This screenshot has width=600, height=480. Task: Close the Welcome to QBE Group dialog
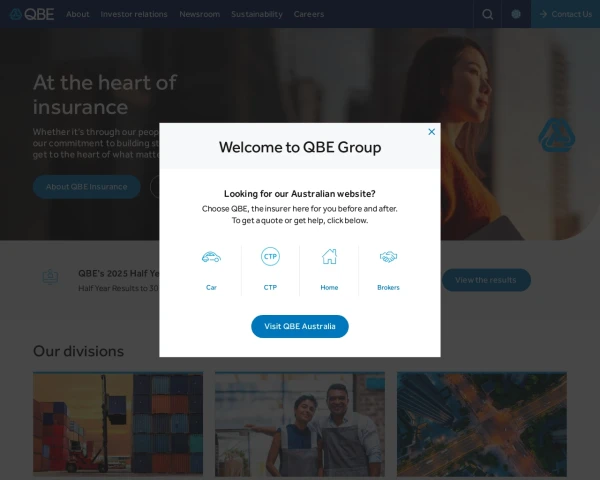coord(431,132)
